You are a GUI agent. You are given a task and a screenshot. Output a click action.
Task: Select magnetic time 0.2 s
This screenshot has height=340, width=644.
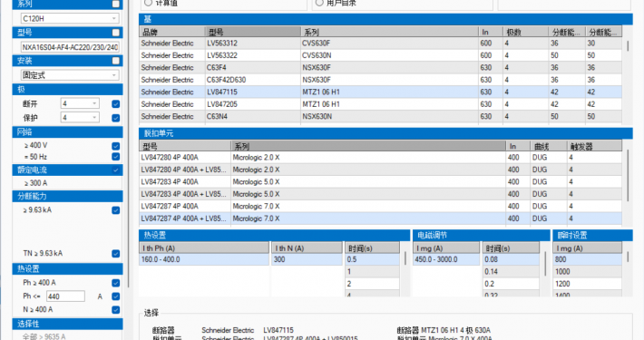511,284
